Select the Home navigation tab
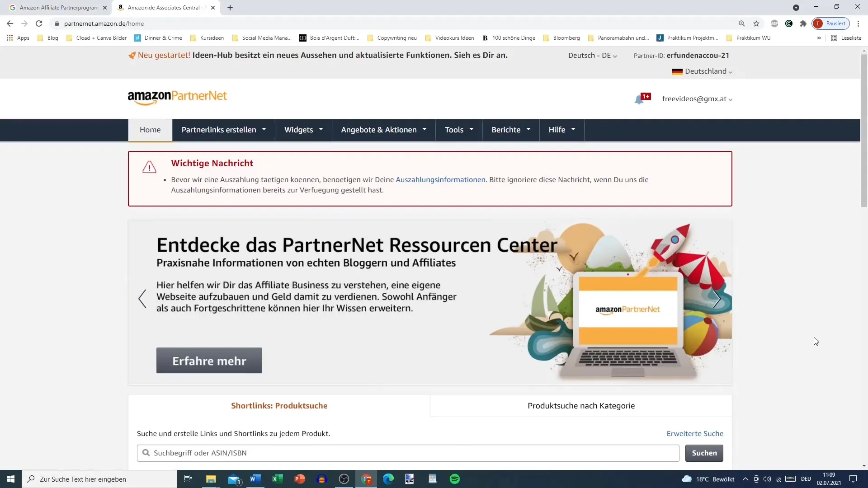The height and width of the screenshot is (488, 868). (x=150, y=130)
